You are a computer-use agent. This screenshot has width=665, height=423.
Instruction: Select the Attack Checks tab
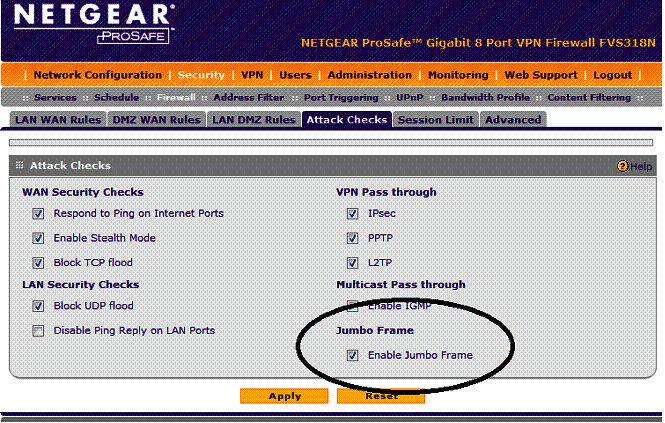click(347, 120)
